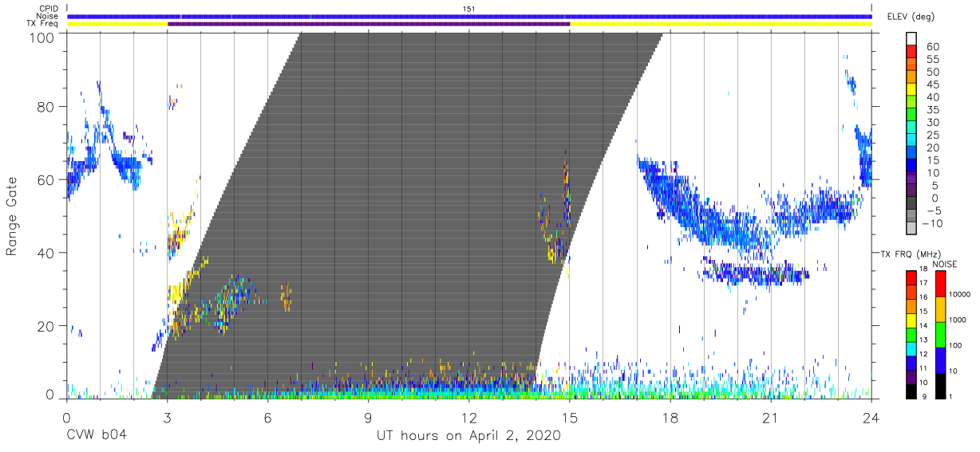Click the 20 tick on the Range Gate axis
This screenshot has width=980, height=452.
coord(46,326)
